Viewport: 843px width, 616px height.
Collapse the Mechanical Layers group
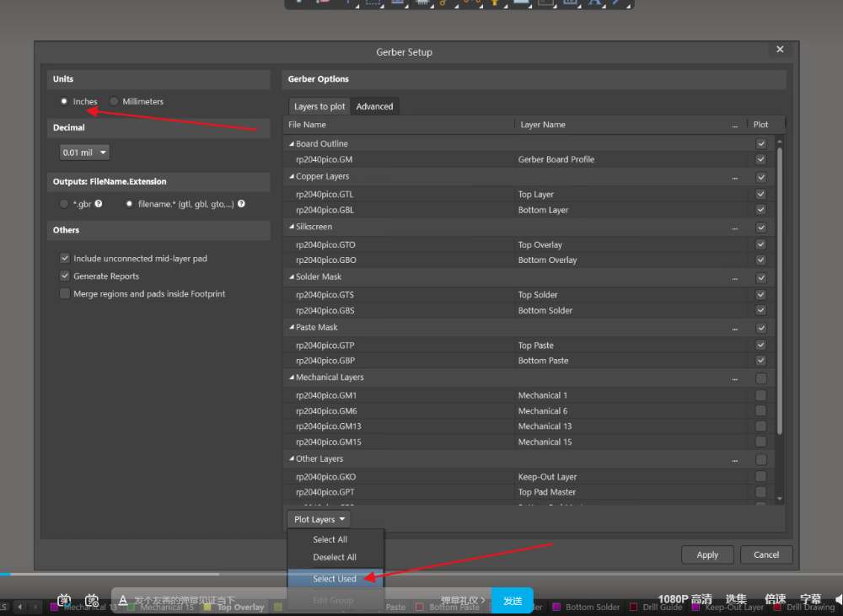click(x=292, y=378)
